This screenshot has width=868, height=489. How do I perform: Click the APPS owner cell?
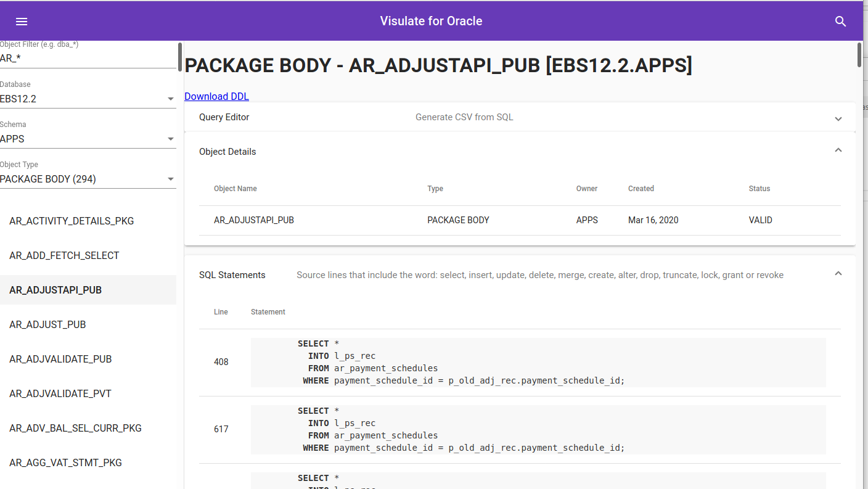587,220
